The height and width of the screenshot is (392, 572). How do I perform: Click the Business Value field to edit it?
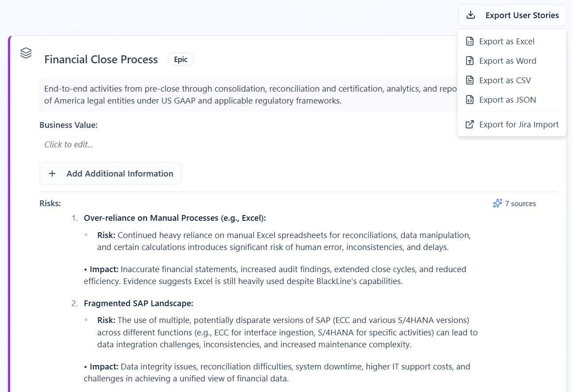(x=69, y=144)
